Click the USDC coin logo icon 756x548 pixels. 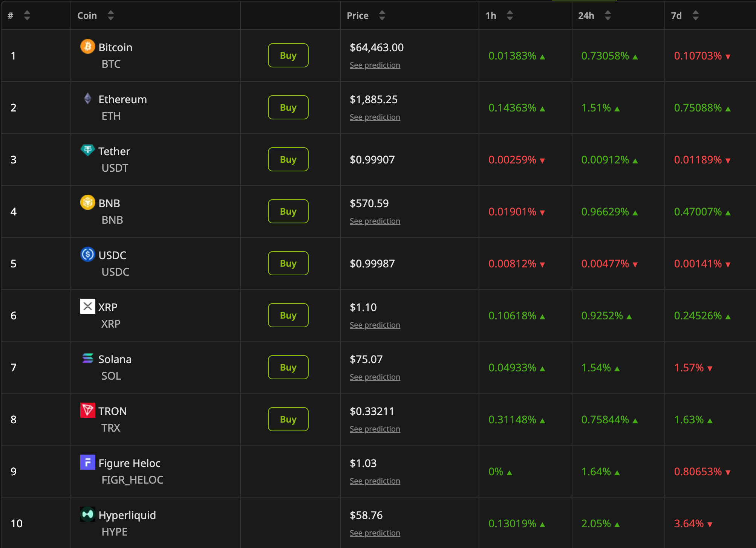pos(87,254)
